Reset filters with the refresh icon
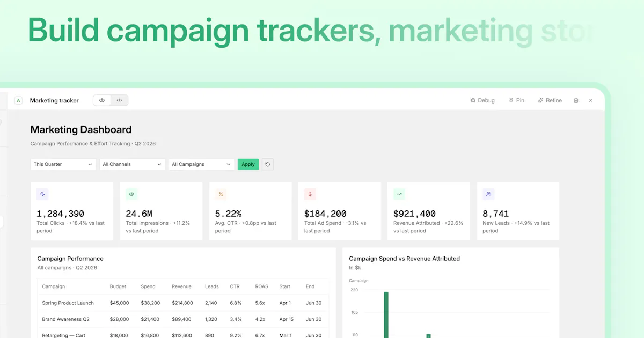 (x=267, y=164)
